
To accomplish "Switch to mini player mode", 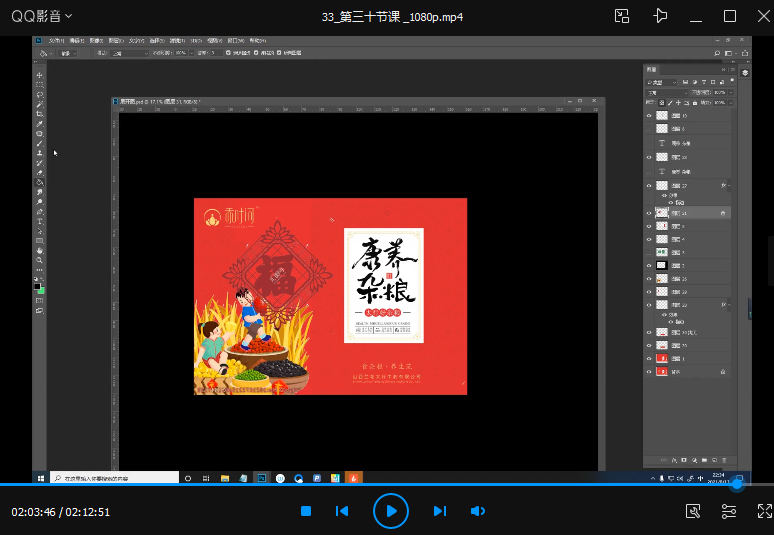I will point(622,16).
